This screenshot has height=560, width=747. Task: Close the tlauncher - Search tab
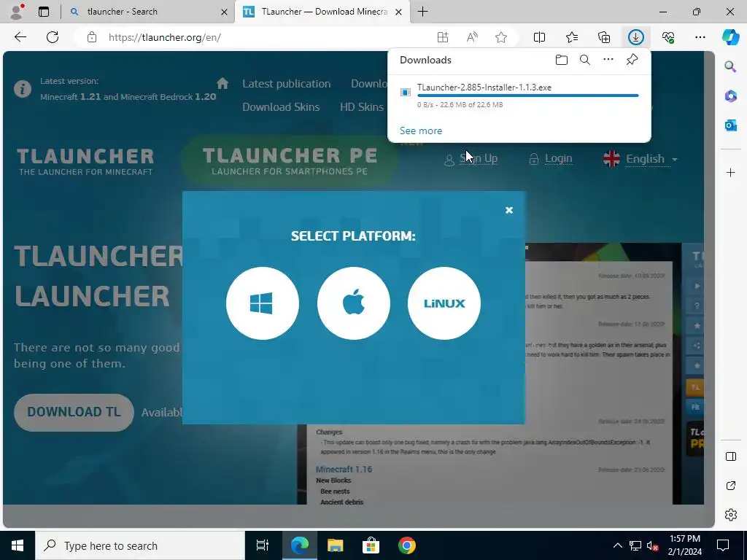[x=224, y=12]
